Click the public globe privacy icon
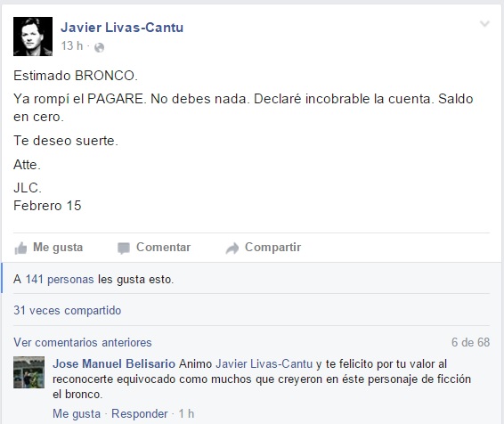504x424 pixels. (100, 47)
